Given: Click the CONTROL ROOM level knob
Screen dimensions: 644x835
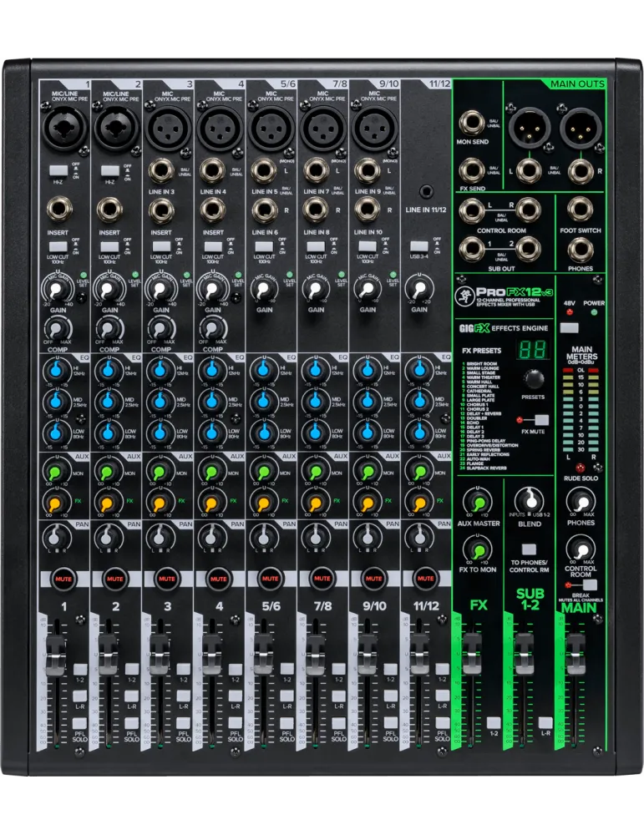Looking at the screenshot, I should coord(581,549).
